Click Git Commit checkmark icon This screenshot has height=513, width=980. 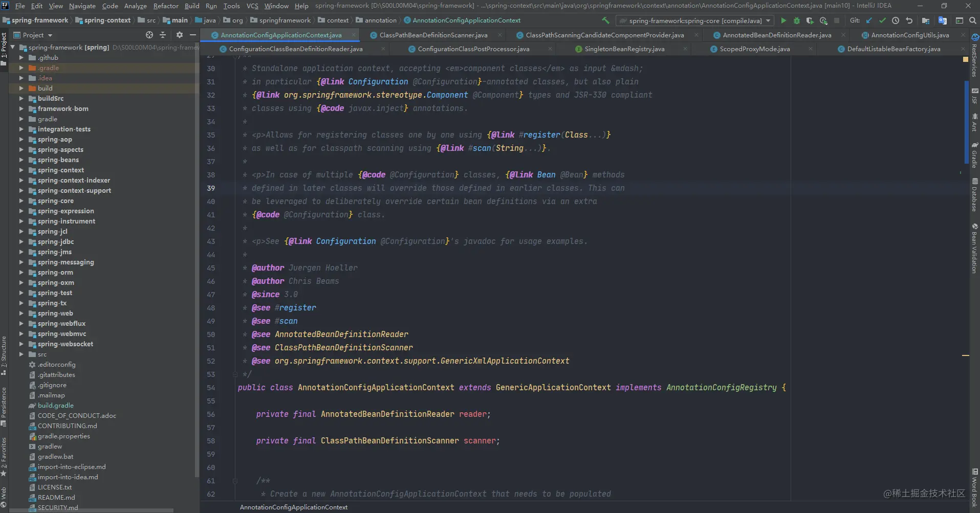pos(882,20)
